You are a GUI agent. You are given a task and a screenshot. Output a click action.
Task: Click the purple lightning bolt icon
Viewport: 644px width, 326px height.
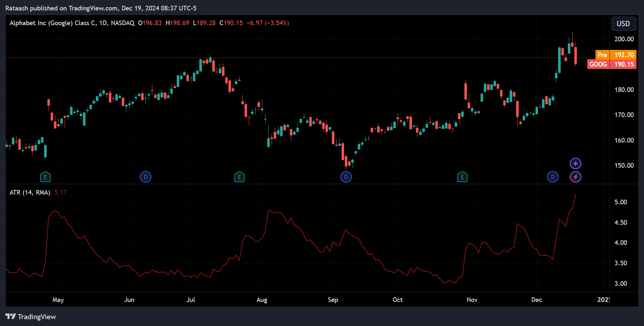(575, 177)
